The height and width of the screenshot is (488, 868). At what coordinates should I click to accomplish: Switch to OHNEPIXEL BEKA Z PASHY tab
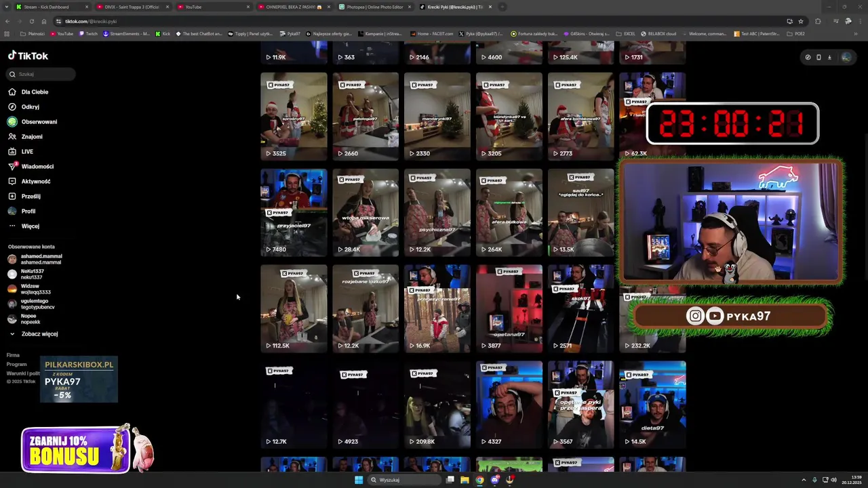coord(294,7)
